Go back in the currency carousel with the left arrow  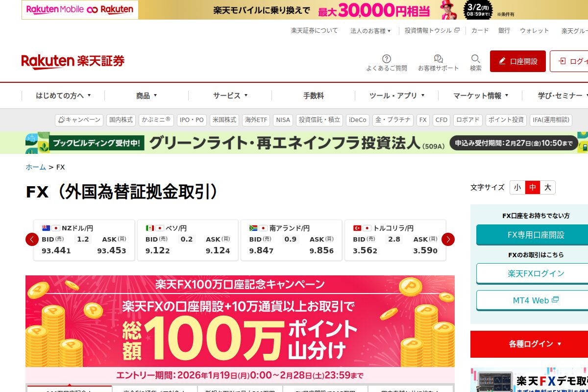[x=32, y=239]
